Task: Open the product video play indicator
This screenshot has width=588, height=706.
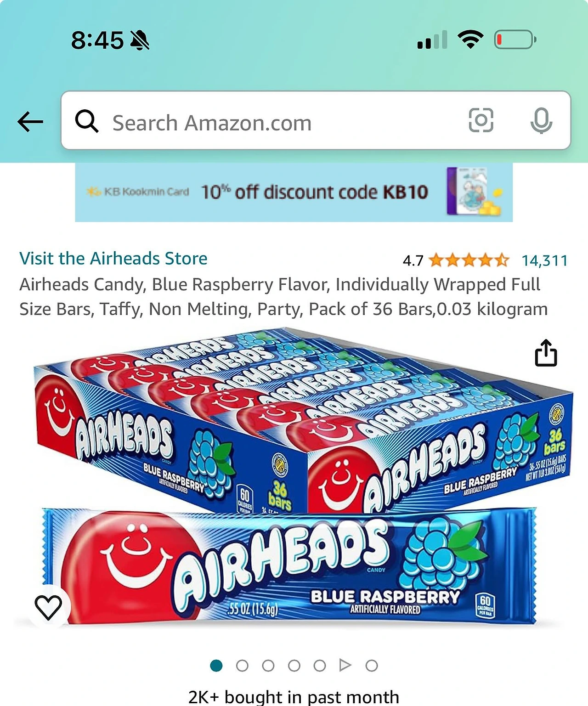Action: (345, 665)
